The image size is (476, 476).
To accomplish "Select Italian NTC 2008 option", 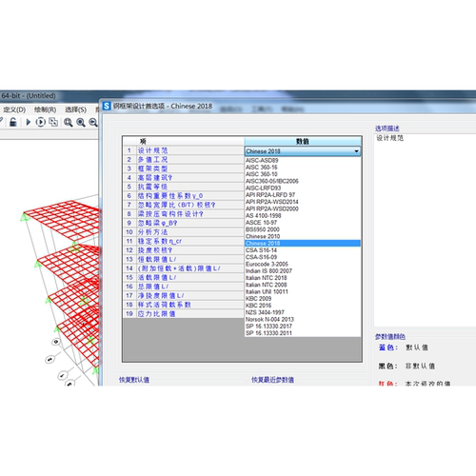I will coord(303,285).
